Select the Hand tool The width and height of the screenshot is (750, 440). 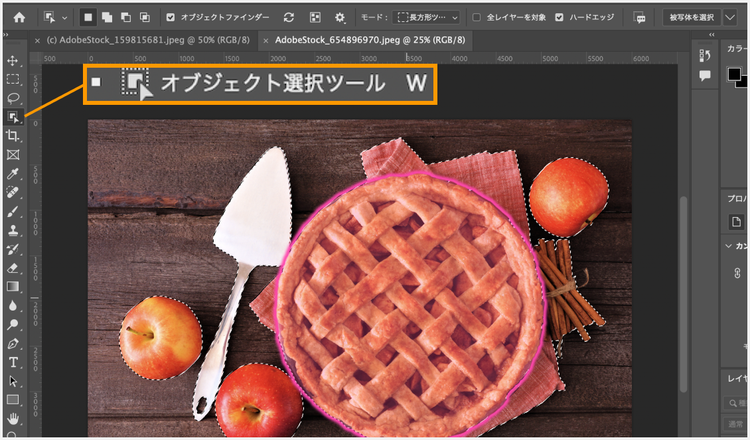point(13,419)
